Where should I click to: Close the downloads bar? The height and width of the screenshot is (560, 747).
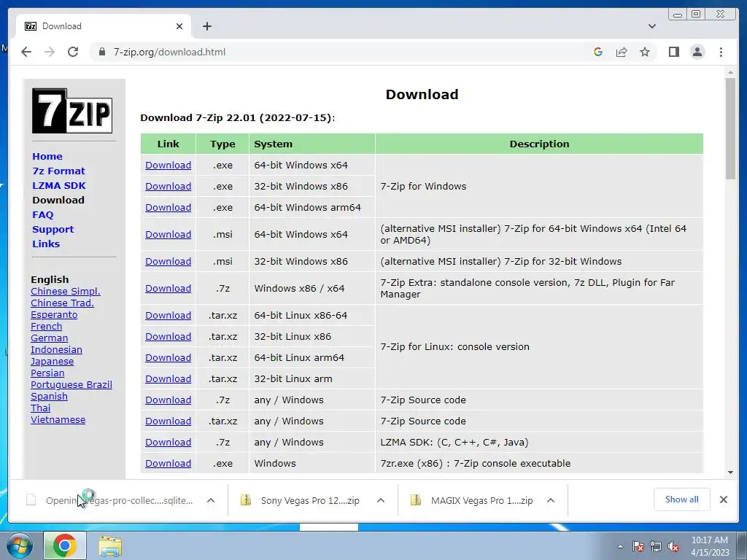(724, 499)
